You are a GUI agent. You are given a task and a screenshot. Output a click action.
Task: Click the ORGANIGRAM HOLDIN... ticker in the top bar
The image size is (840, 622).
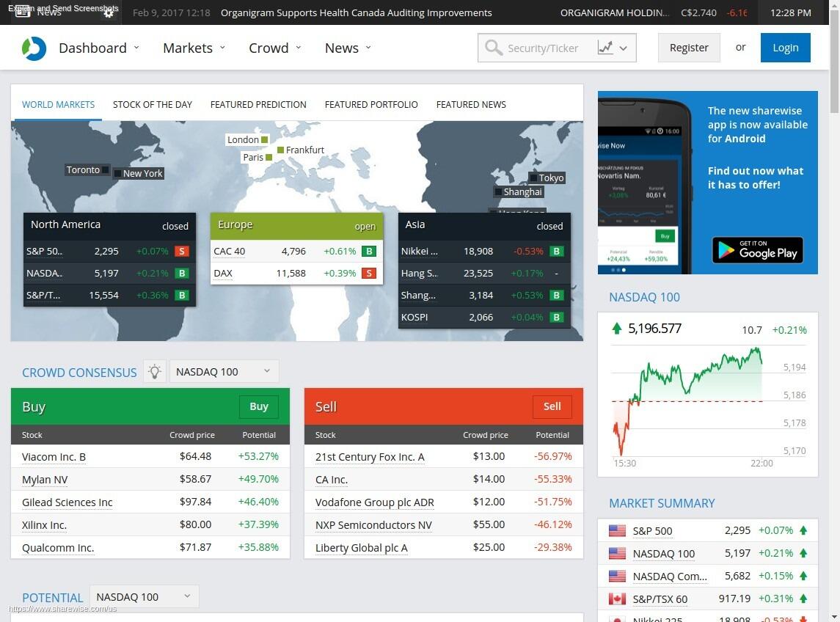[615, 12]
